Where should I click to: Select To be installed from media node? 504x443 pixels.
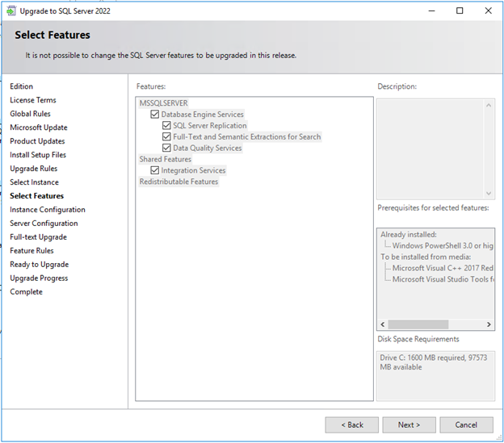(x=426, y=257)
